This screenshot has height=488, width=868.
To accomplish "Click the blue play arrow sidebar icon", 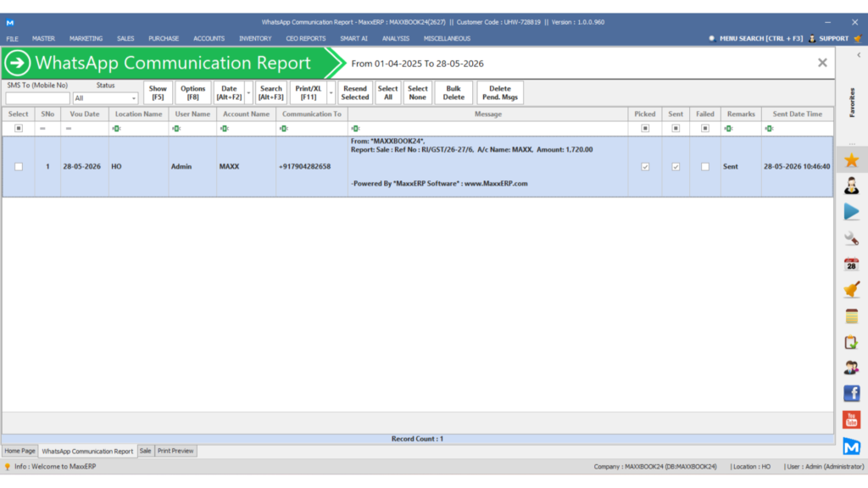I will (x=851, y=212).
